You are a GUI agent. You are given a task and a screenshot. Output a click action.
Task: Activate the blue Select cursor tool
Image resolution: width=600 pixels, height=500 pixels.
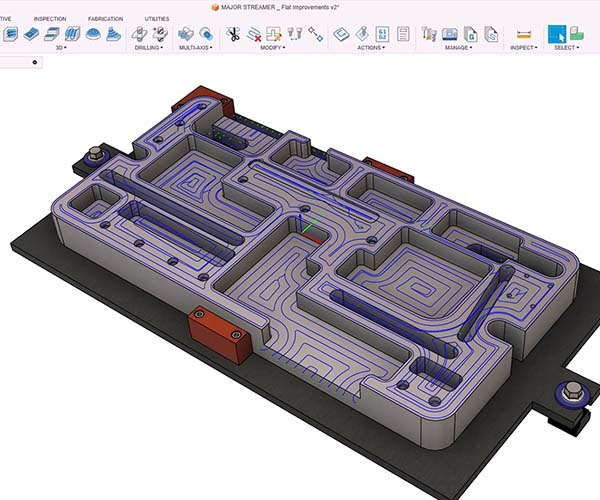(x=557, y=34)
